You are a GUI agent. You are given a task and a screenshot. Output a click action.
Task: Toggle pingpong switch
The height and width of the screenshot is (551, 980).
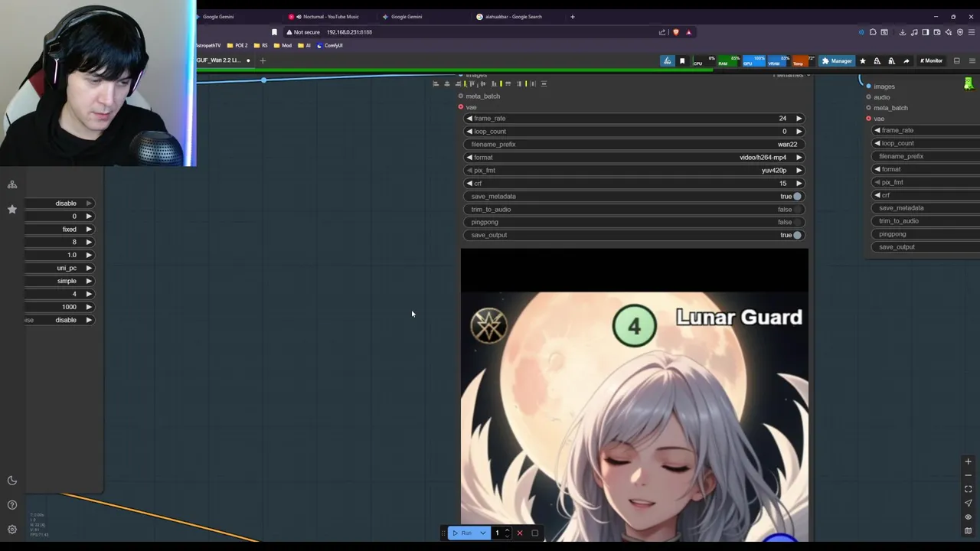[x=797, y=222]
